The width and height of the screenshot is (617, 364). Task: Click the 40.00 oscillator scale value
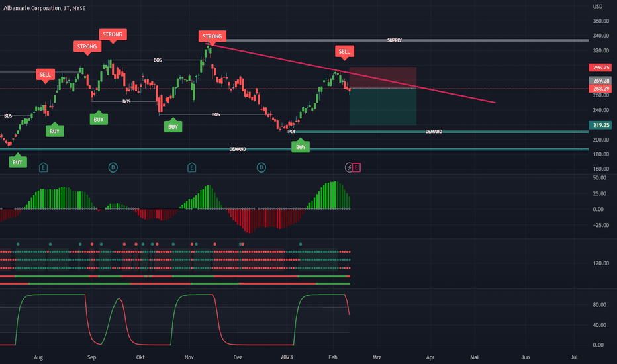click(x=599, y=325)
